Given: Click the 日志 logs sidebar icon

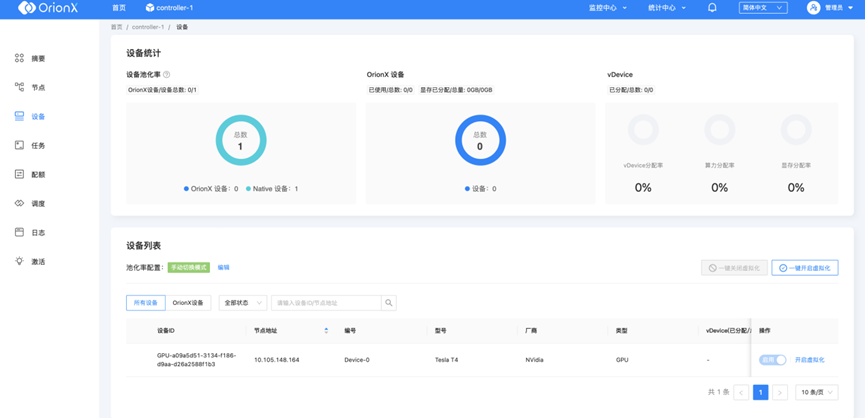Looking at the screenshot, I should point(19,233).
